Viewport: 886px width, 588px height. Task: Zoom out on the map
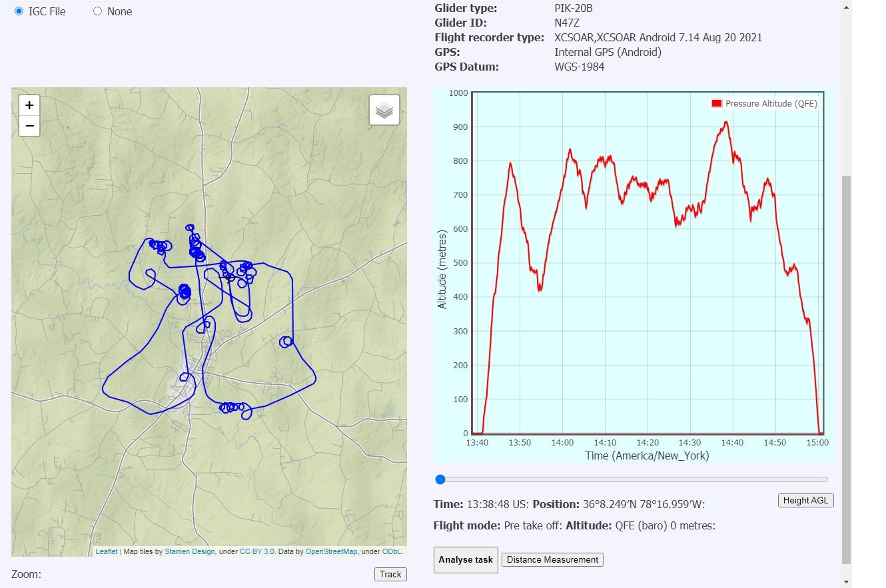tap(29, 125)
